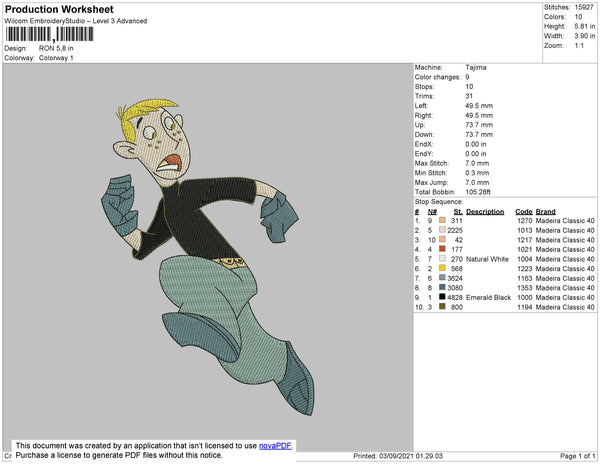
Task: Select the peach color swatch for stop 1
Action: tap(442, 220)
